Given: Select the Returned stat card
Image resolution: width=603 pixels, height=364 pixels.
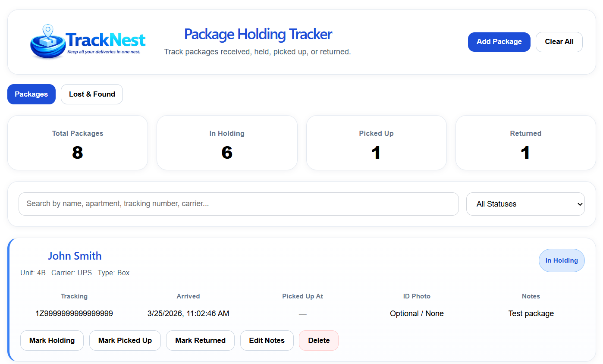Looking at the screenshot, I should (525, 143).
